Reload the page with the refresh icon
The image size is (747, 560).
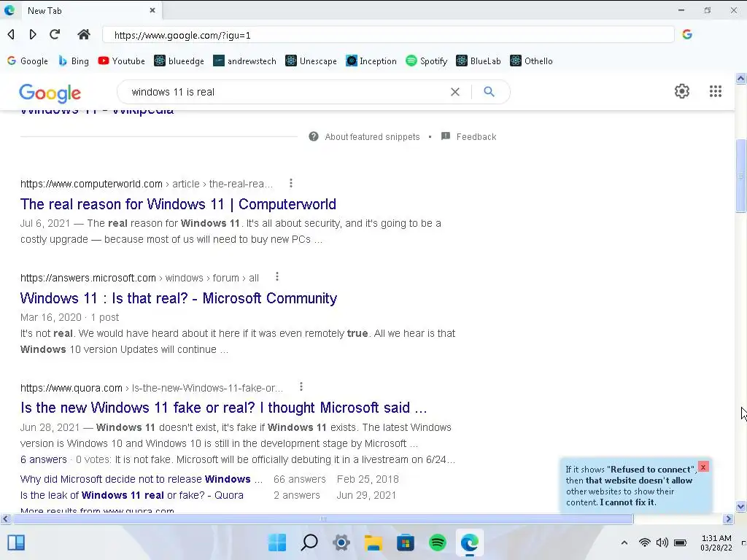pyautogui.click(x=55, y=34)
